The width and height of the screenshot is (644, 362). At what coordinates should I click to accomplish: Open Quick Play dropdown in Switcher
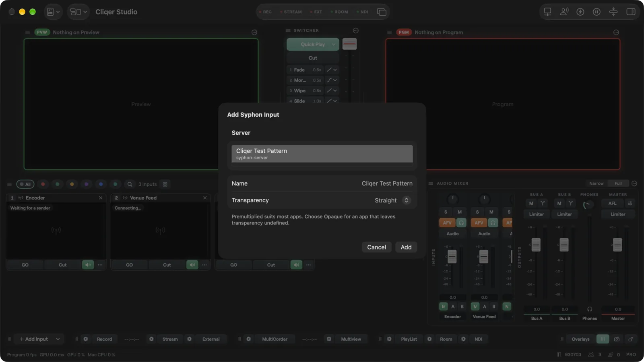(334, 45)
